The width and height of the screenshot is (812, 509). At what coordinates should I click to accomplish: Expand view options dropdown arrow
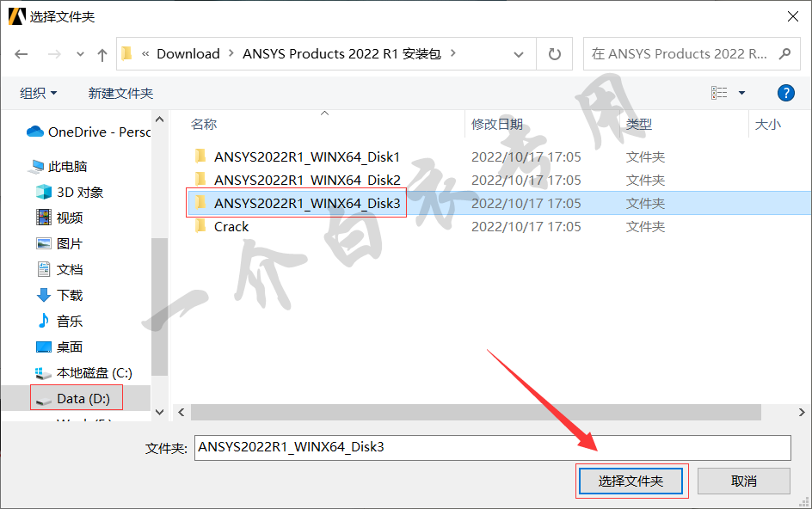pos(741,93)
